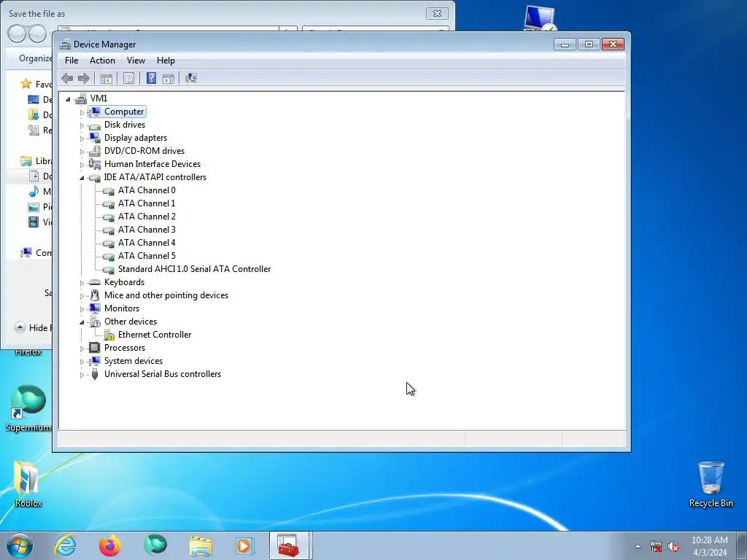Expand the Disk drives category
The image size is (747, 560).
[x=82, y=125]
